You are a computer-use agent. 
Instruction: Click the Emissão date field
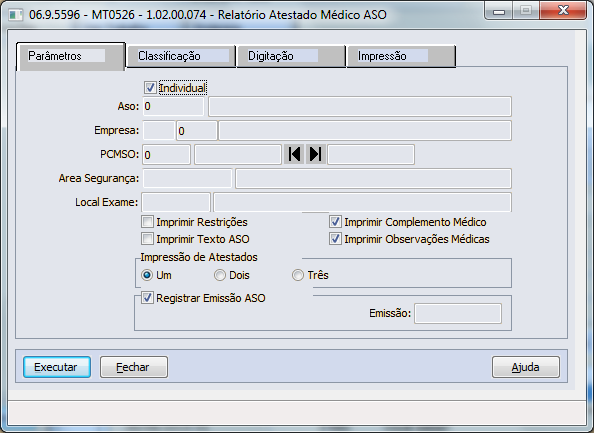(x=458, y=313)
